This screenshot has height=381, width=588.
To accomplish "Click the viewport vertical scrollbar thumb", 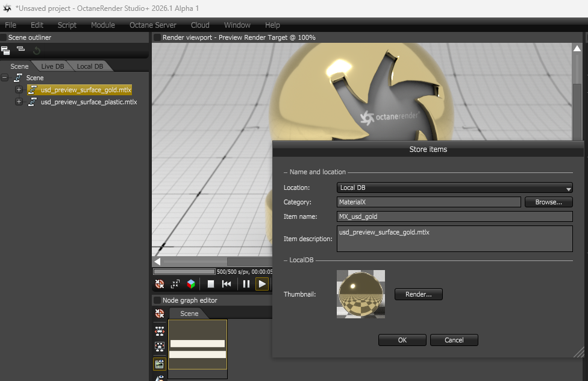I will [x=577, y=113].
